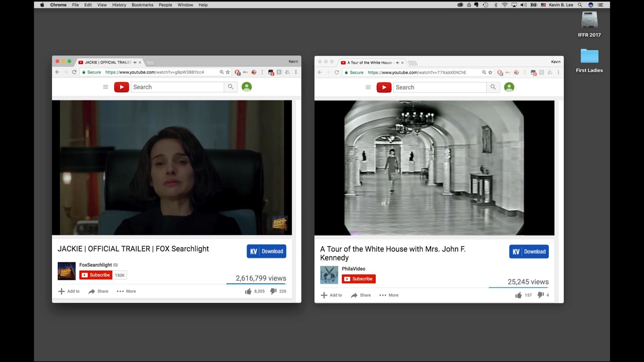Open the Kevin B. Lee user menu
Screen dimensions: 644x362
pyautogui.click(x=561, y=5)
